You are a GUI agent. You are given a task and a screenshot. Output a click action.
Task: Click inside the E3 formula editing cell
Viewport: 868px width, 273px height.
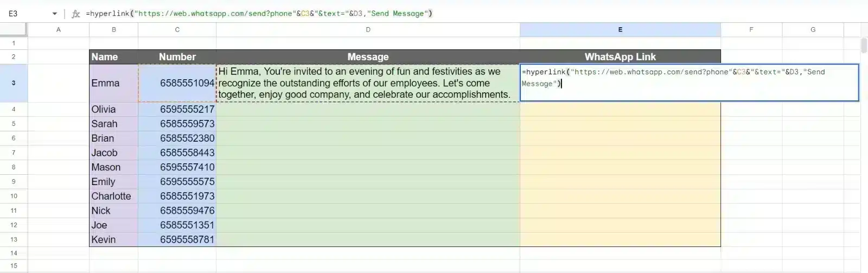tap(689, 82)
